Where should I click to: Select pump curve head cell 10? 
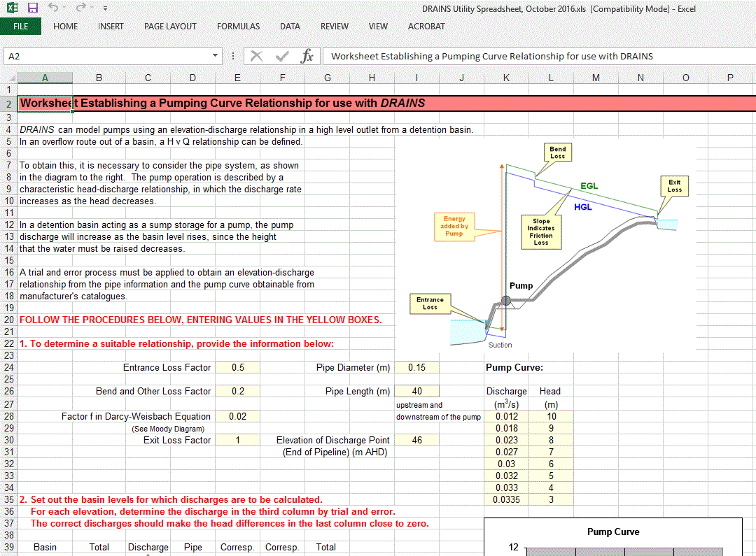point(551,416)
